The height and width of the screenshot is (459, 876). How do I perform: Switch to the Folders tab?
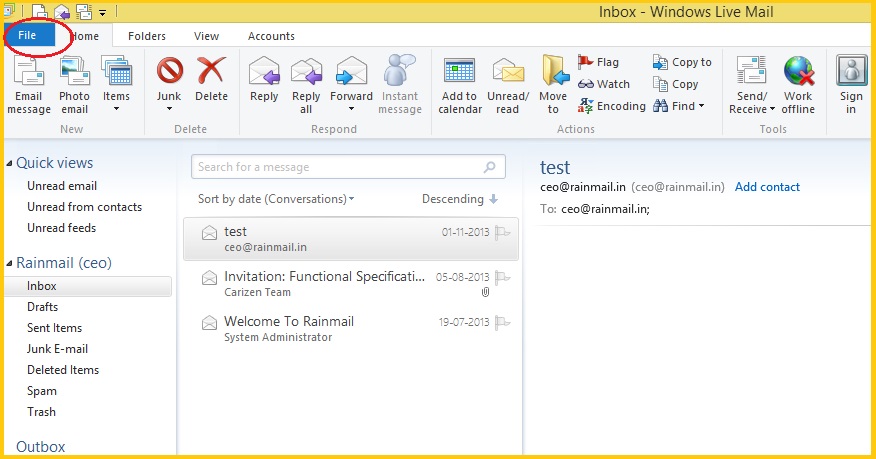(x=146, y=36)
